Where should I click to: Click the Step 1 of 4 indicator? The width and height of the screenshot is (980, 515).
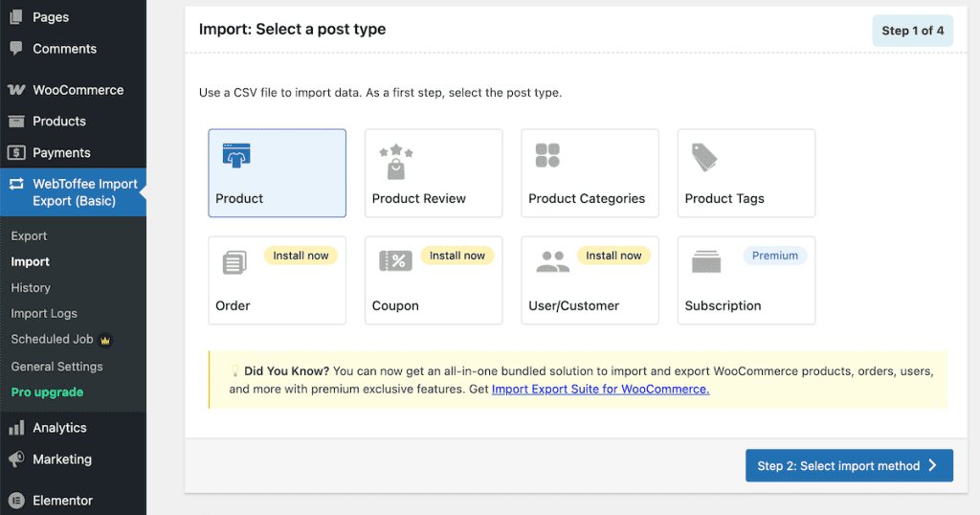pos(912,31)
